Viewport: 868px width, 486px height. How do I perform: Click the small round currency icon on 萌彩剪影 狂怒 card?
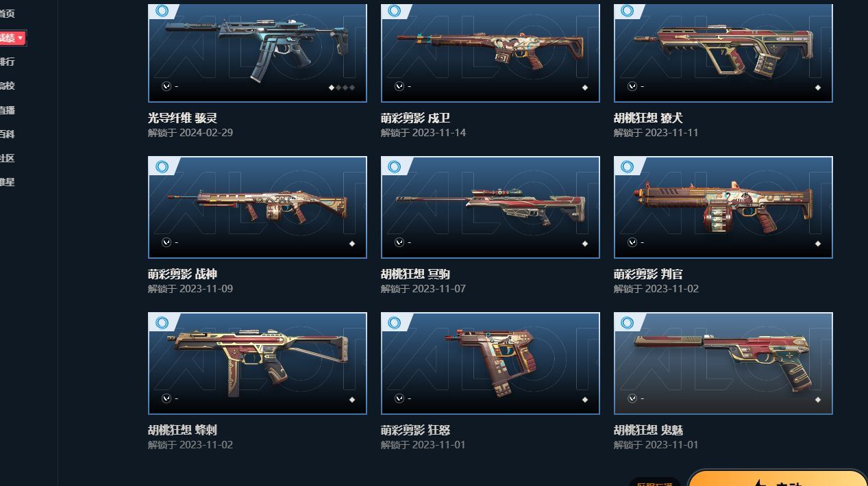pyautogui.click(x=399, y=398)
